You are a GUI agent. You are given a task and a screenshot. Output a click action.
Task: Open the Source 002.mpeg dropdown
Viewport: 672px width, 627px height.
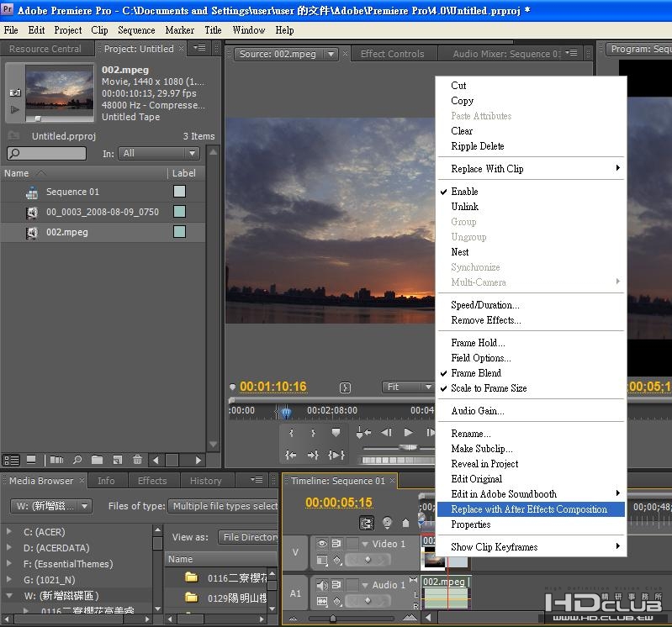(331, 54)
